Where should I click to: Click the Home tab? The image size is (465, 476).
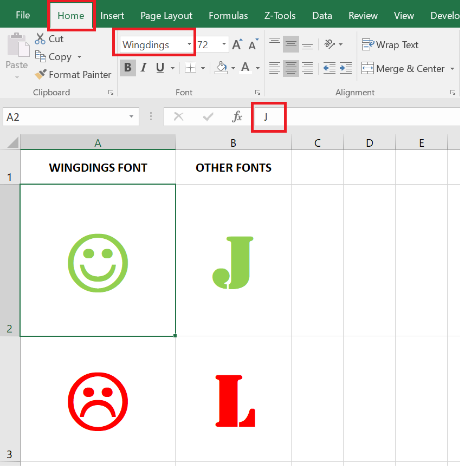tap(71, 16)
